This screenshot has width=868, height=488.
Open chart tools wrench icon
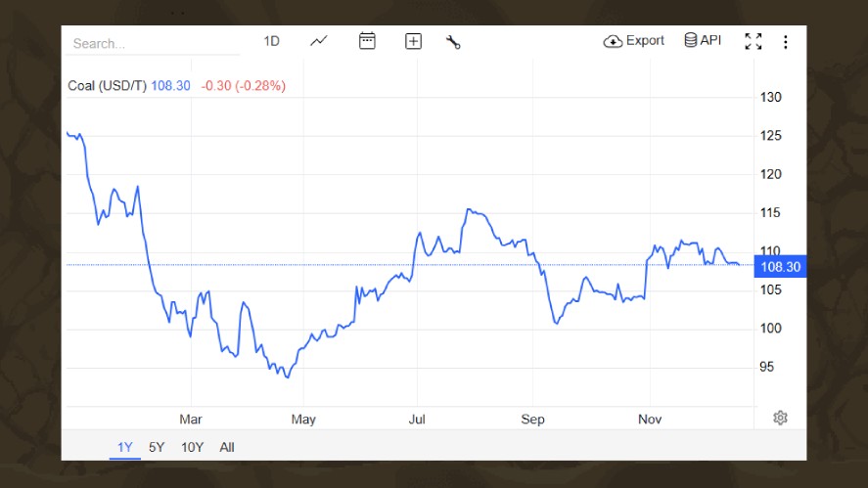coord(453,42)
